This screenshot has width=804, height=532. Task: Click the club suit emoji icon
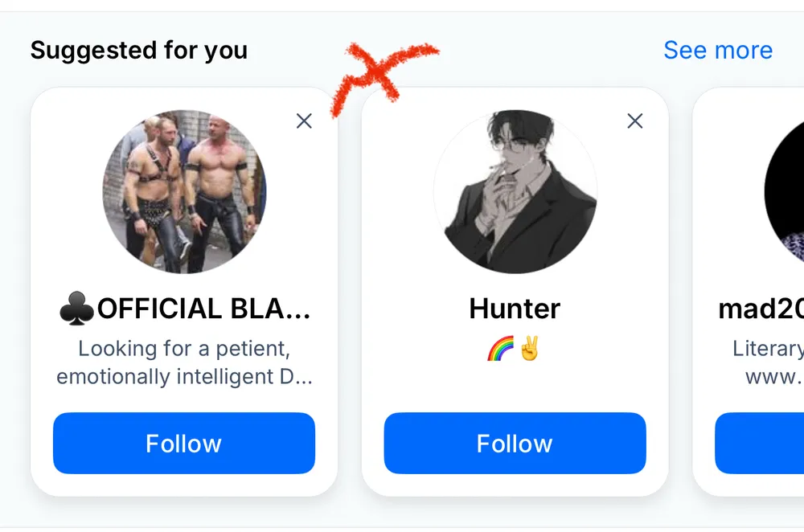[76, 309]
